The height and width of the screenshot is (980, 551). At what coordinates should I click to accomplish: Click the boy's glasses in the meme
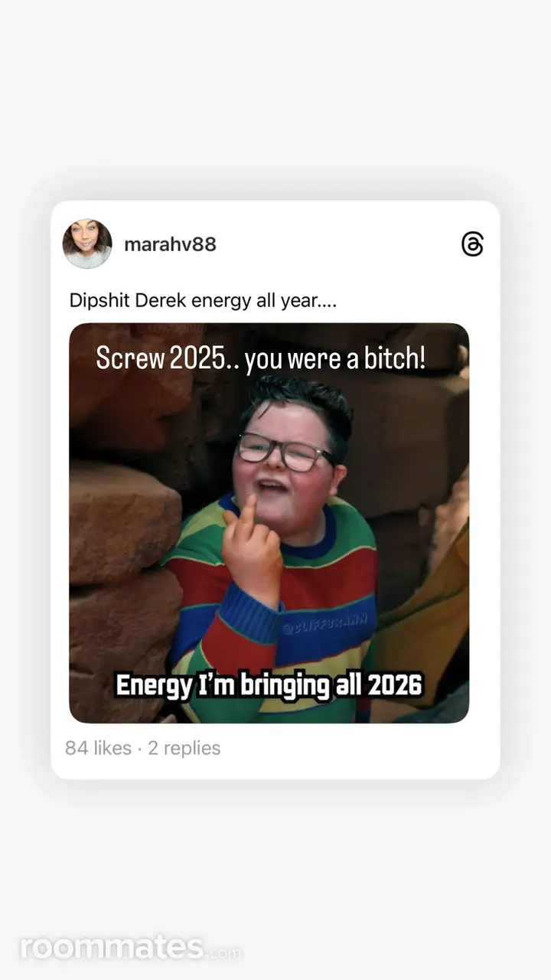pyautogui.click(x=283, y=452)
